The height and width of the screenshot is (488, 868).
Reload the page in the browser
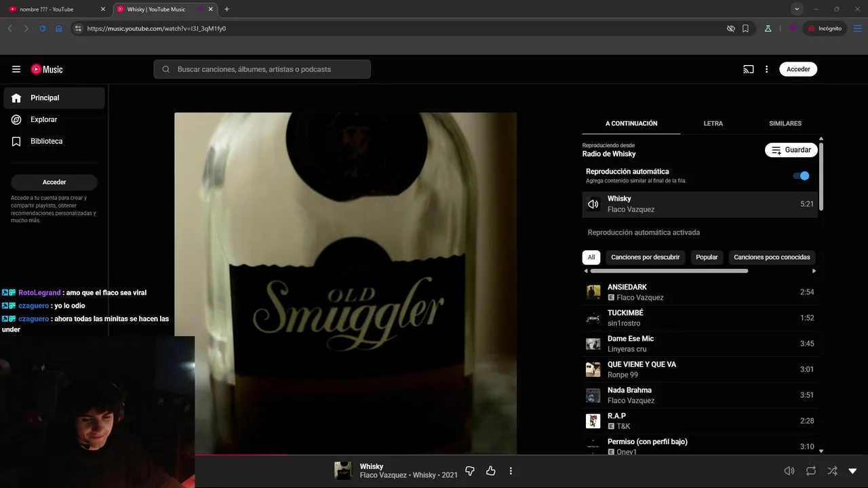[43, 28]
